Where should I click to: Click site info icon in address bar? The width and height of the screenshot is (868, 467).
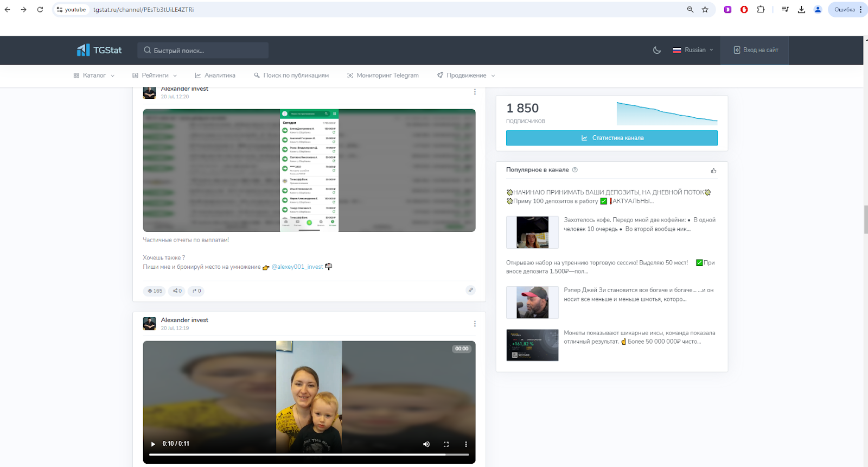60,9
